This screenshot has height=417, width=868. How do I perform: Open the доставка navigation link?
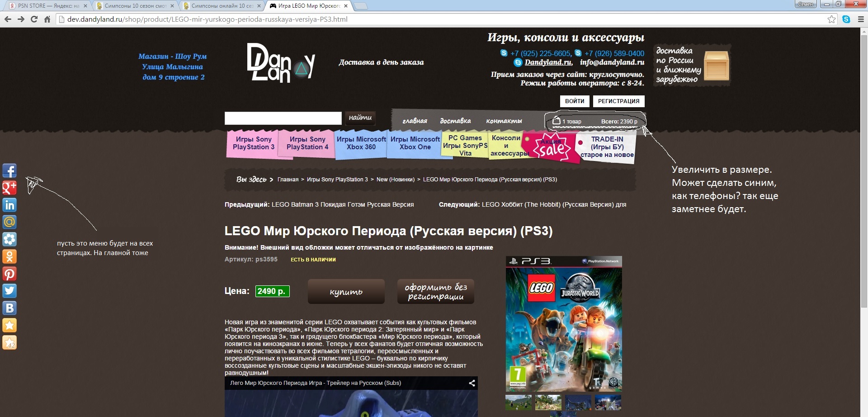pyautogui.click(x=455, y=121)
